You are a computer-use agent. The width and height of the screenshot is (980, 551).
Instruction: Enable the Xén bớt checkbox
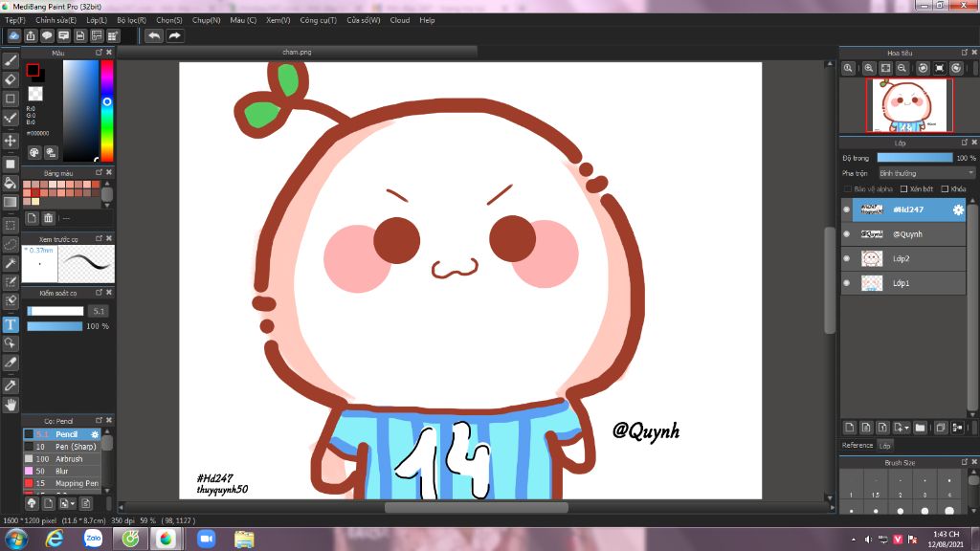(903, 188)
